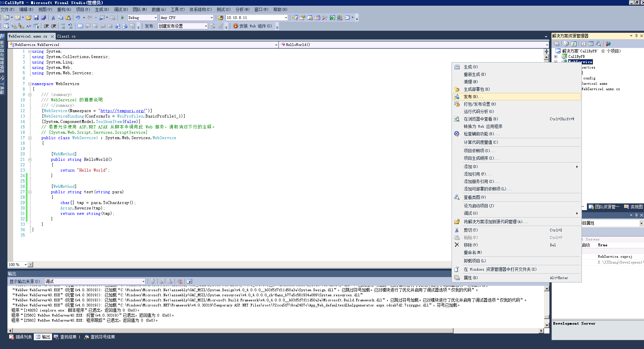Collapse the namespace WebService code region
Viewport: 644px width, 349px height.
click(x=30, y=83)
